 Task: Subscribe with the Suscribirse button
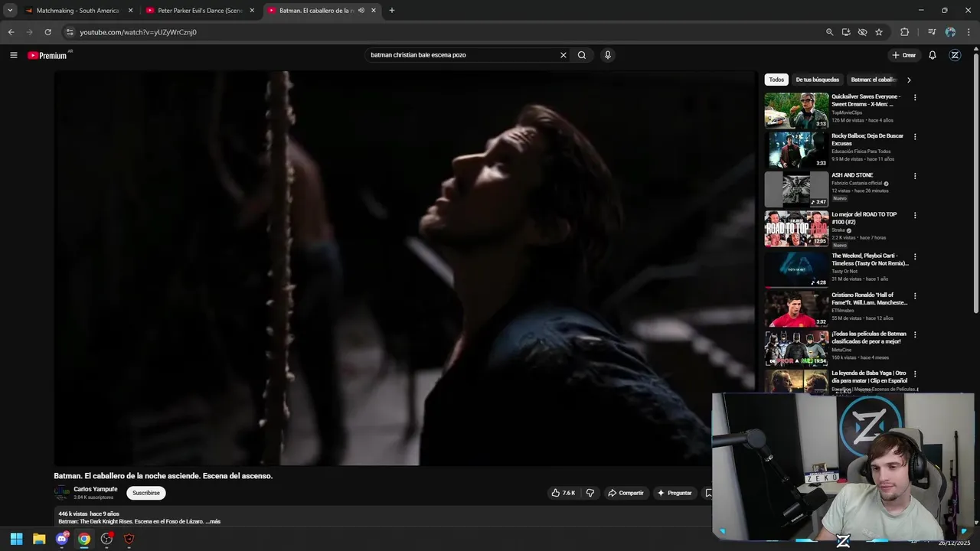tap(146, 493)
